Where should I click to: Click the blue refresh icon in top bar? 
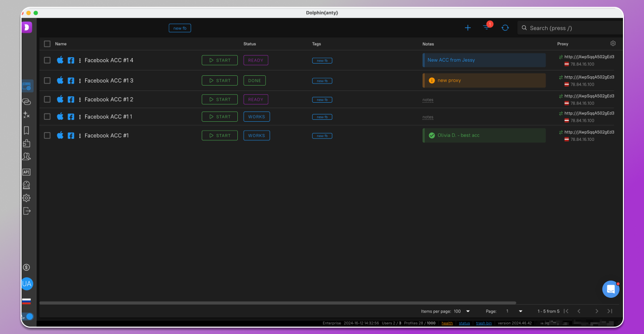coord(505,28)
